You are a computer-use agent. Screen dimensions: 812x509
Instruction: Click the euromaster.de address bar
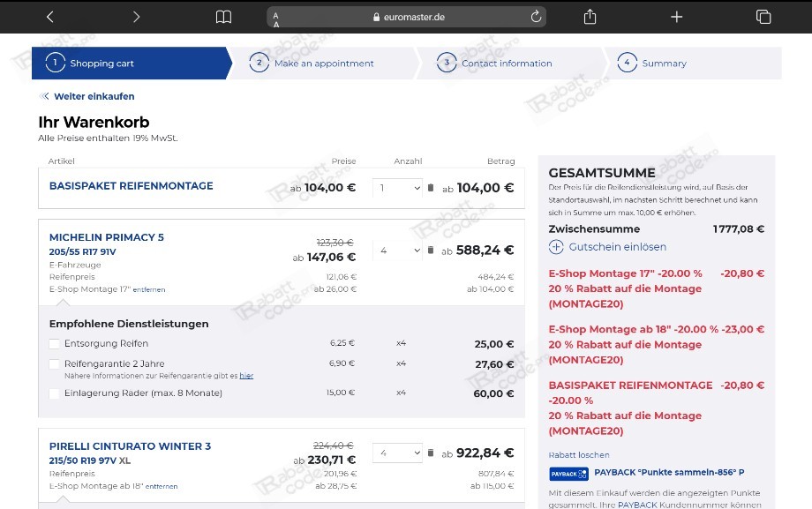(407, 17)
